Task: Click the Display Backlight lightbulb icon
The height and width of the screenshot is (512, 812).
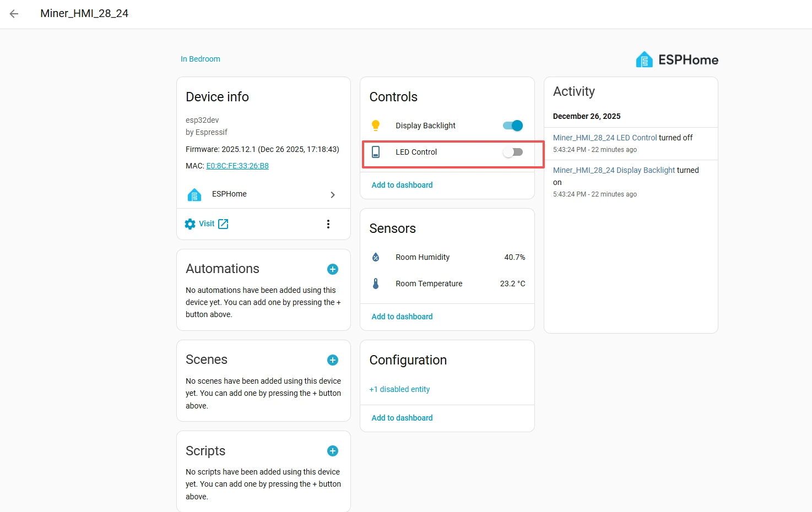Action: (x=376, y=126)
